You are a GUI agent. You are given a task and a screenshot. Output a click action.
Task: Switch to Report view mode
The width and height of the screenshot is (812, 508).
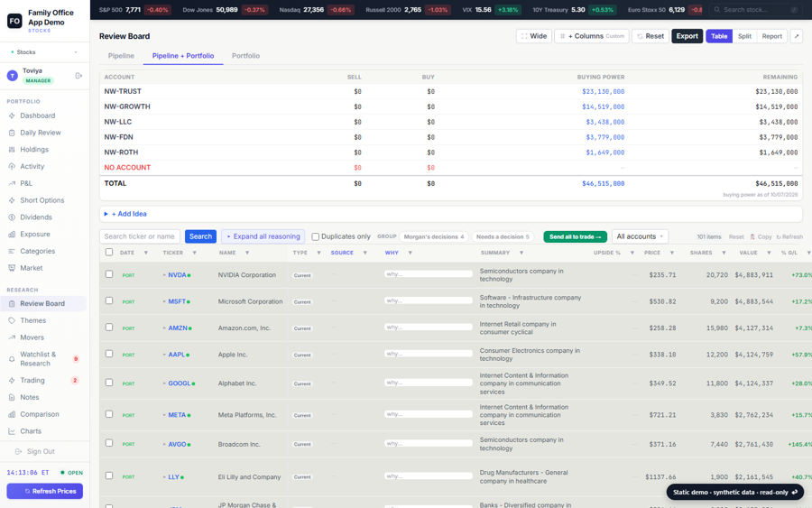[x=771, y=36]
